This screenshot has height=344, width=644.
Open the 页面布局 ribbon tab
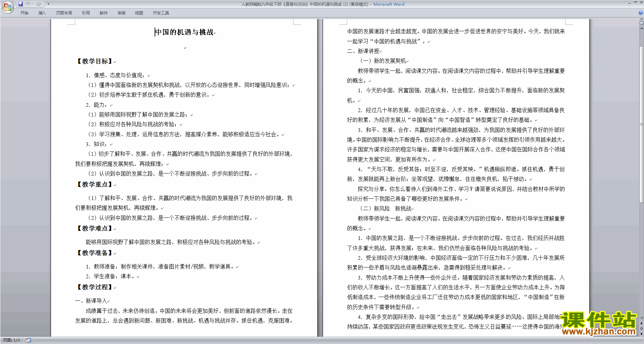pos(64,13)
